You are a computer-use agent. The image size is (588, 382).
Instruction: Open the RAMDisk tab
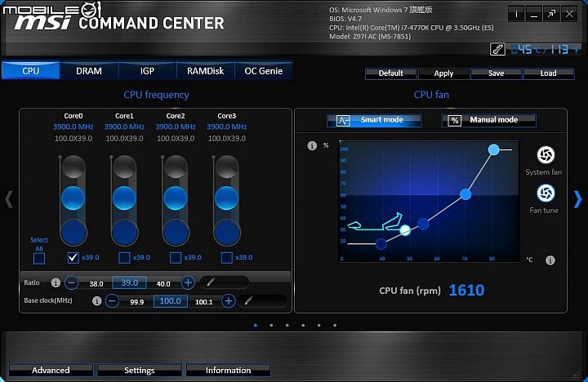click(x=206, y=70)
